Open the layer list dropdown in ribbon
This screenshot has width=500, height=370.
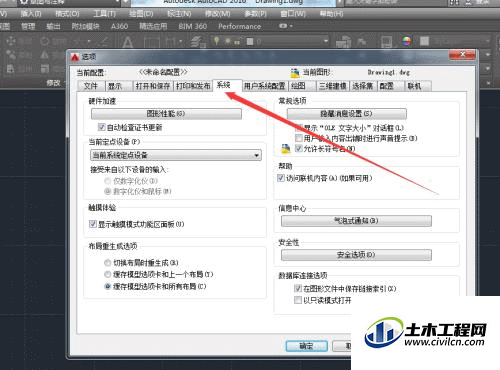[325, 41]
